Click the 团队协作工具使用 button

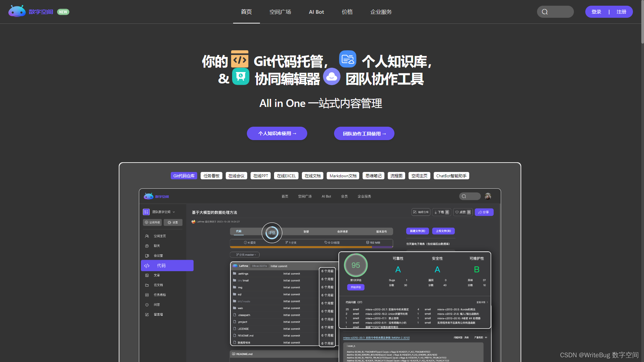point(364,133)
